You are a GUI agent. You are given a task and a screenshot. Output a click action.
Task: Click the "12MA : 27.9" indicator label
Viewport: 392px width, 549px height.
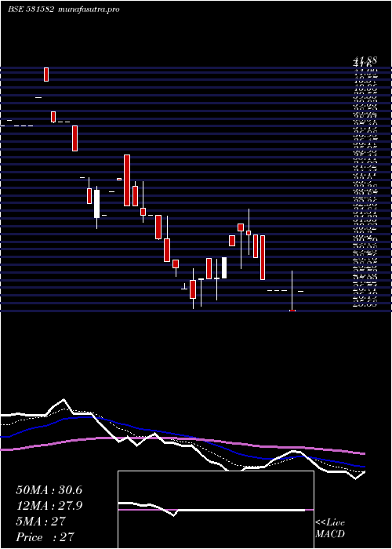[x=49, y=506]
